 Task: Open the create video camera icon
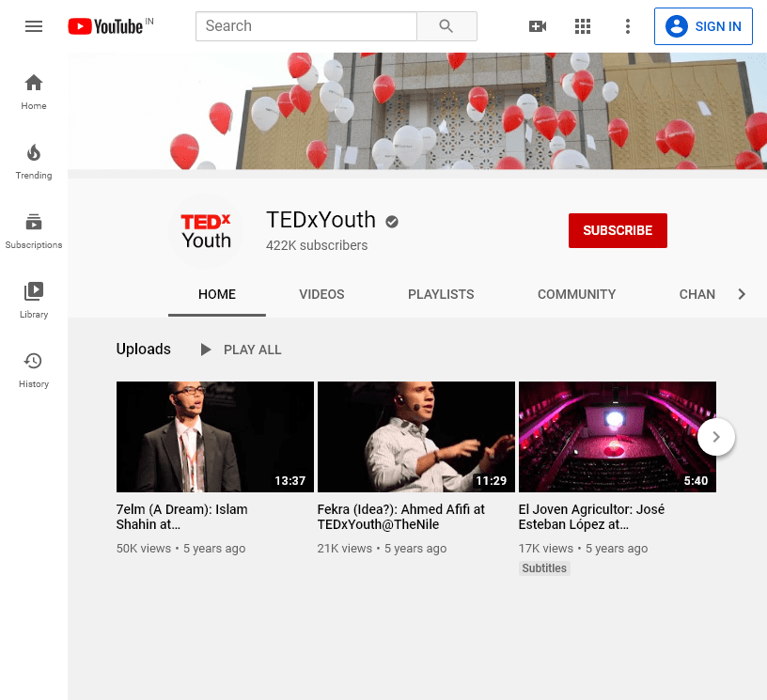538,26
